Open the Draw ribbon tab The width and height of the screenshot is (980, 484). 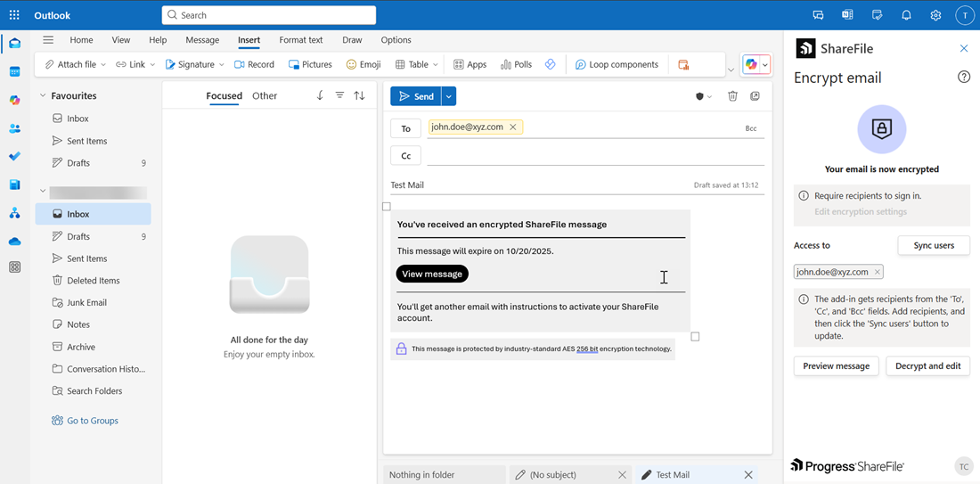tap(352, 40)
